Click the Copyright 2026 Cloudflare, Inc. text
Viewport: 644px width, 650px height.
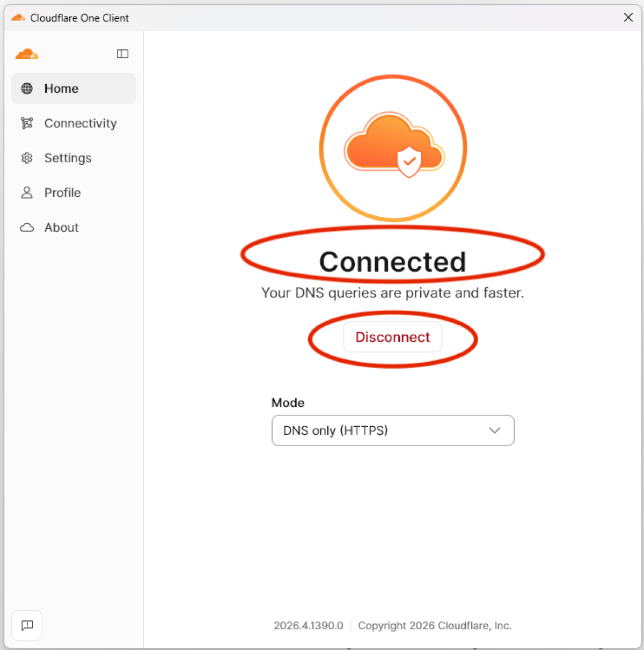(x=435, y=626)
